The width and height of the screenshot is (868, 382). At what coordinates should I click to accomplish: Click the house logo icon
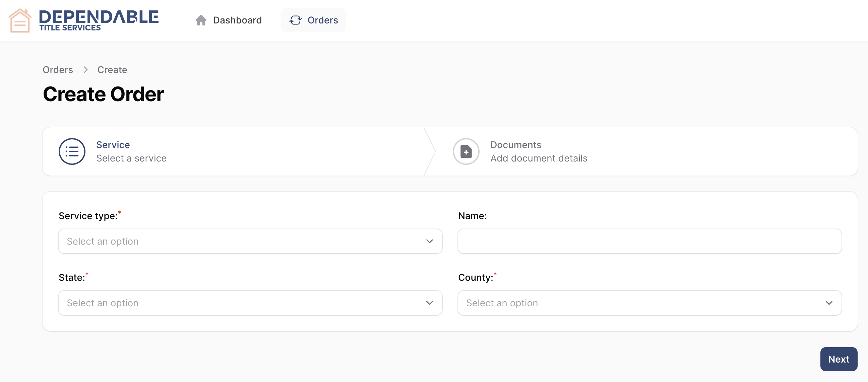pyautogui.click(x=20, y=20)
